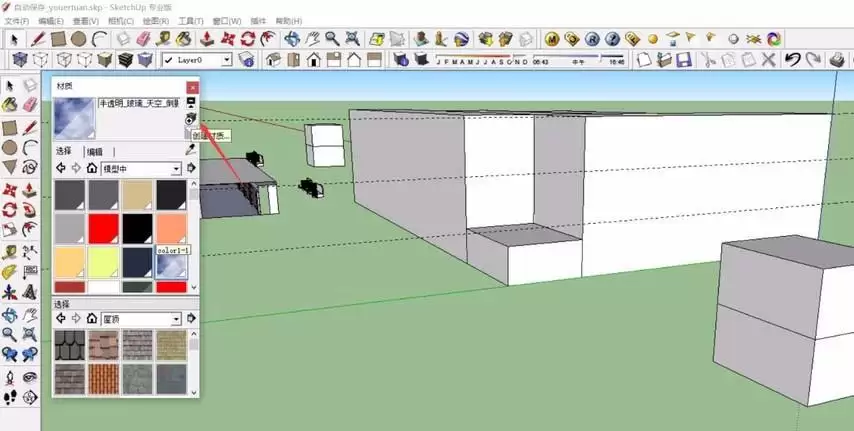This screenshot has width=854, height=431.
Task: Select the Push/Pull tool in top toolbar
Action: tap(207, 39)
